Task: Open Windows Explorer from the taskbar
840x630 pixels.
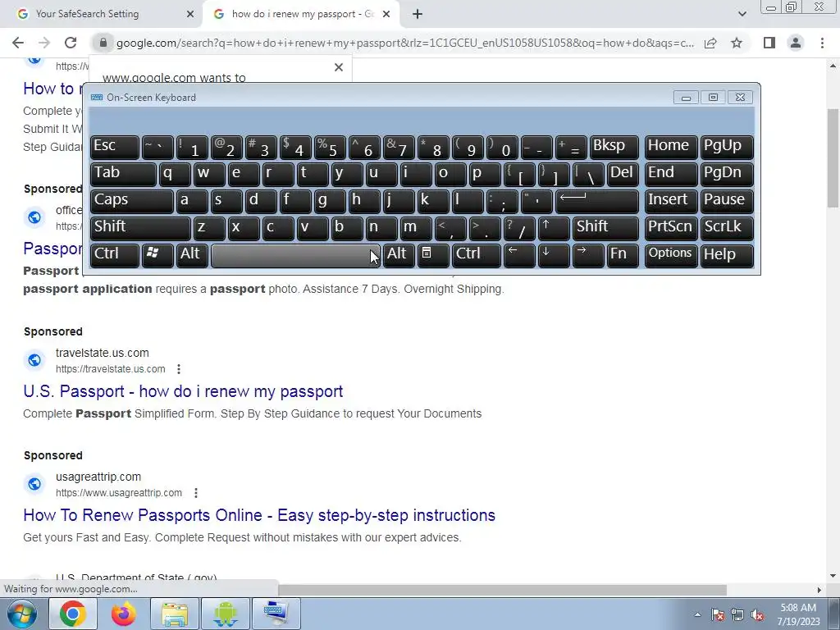Action: click(175, 614)
